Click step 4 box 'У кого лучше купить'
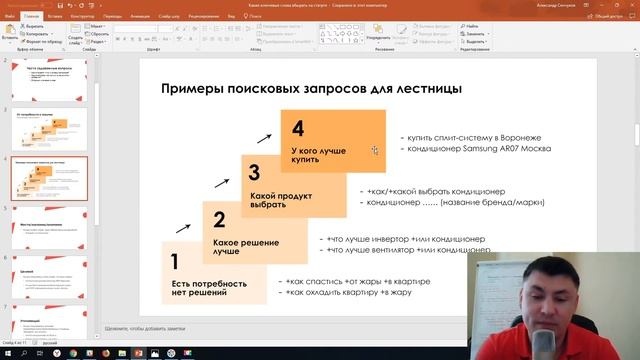Screen dimensions: 640x360 tap(333, 141)
